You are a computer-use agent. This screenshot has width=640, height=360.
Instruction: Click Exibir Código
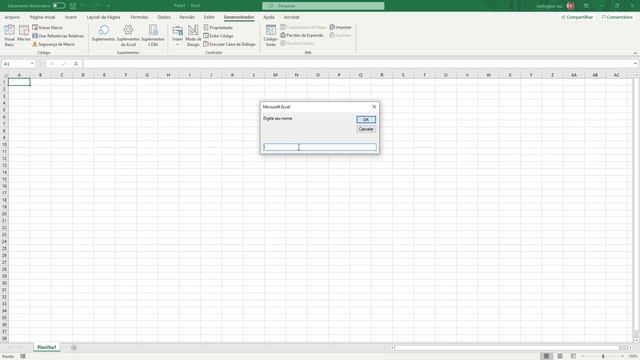[218, 36]
